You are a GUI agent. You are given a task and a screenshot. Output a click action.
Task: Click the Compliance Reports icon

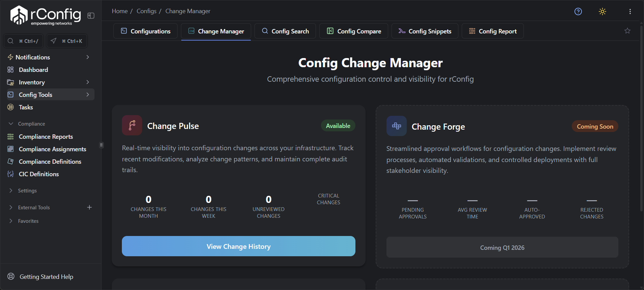coord(10,136)
